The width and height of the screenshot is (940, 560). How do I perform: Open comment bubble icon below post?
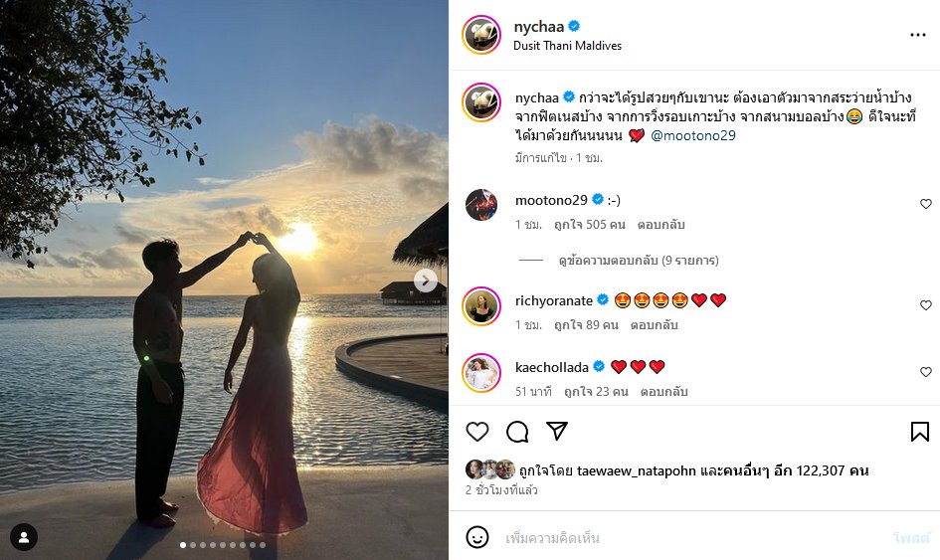[x=517, y=432]
